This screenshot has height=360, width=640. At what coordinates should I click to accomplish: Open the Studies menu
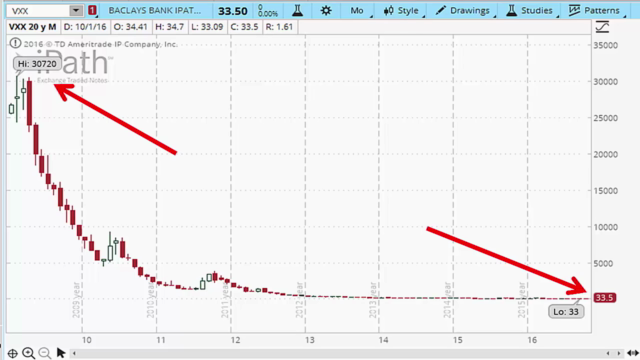529,11
